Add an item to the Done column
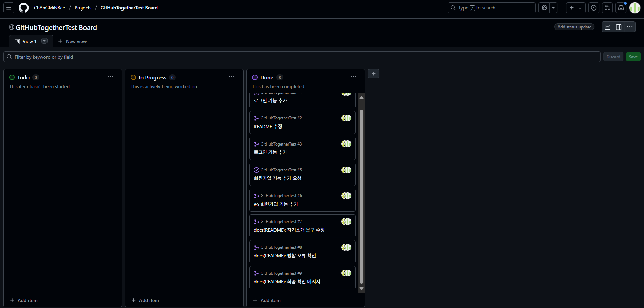The image size is (644, 308). tap(267, 300)
